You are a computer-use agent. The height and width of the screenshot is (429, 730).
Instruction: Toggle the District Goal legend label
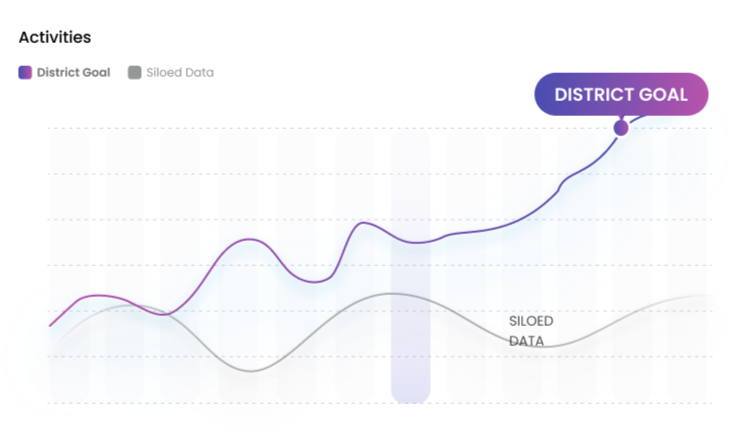73,72
